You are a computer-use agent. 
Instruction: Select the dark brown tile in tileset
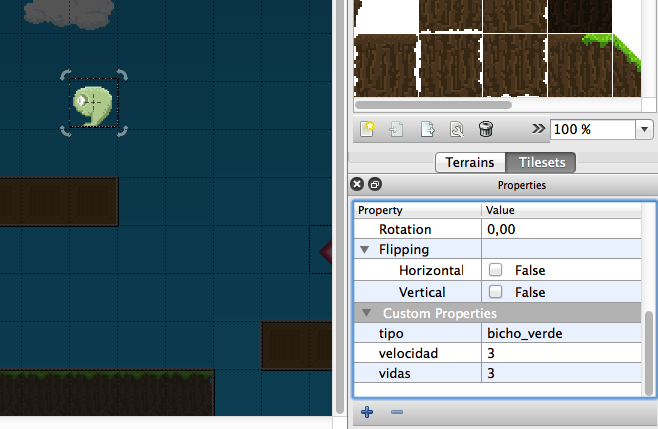coord(579,16)
